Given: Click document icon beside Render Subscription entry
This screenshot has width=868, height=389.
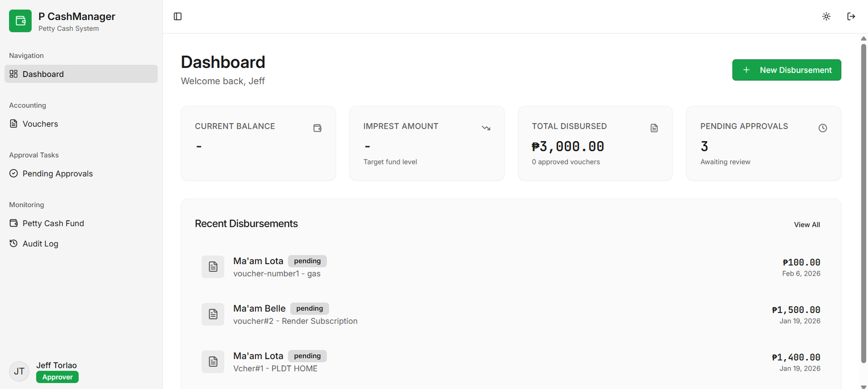Looking at the screenshot, I should click(x=213, y=314).
